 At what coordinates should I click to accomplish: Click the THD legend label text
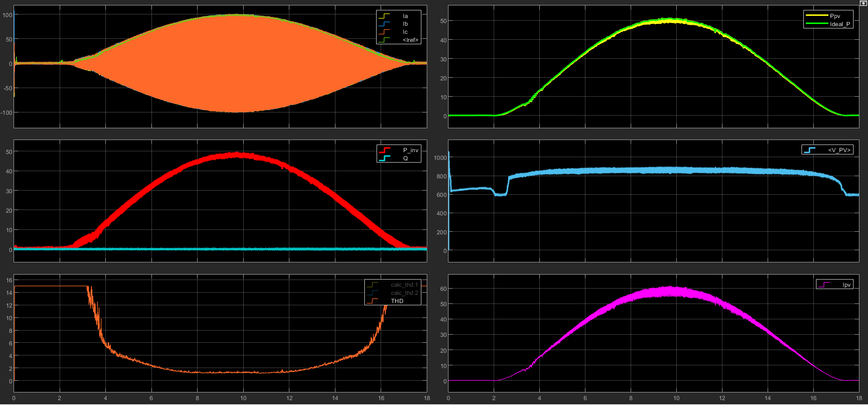[397, 301]
